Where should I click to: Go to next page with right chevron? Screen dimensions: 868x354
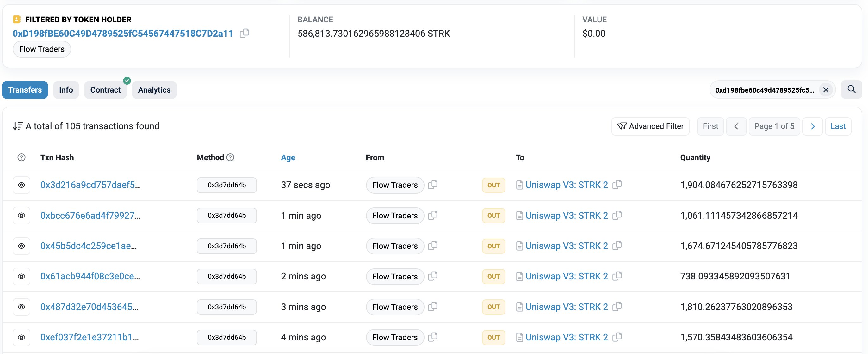[x=812, y=126]
